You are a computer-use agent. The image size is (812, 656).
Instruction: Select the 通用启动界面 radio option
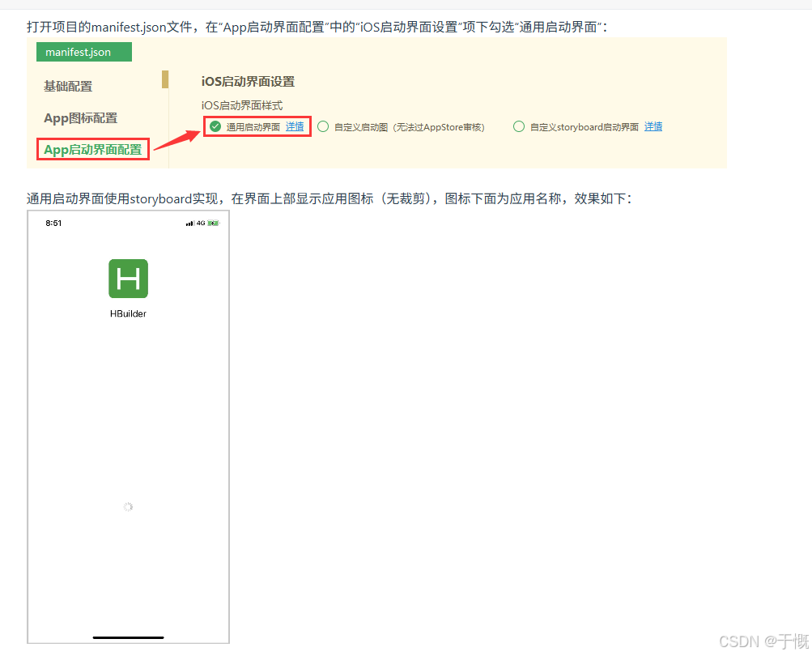(x=215, y=126)
